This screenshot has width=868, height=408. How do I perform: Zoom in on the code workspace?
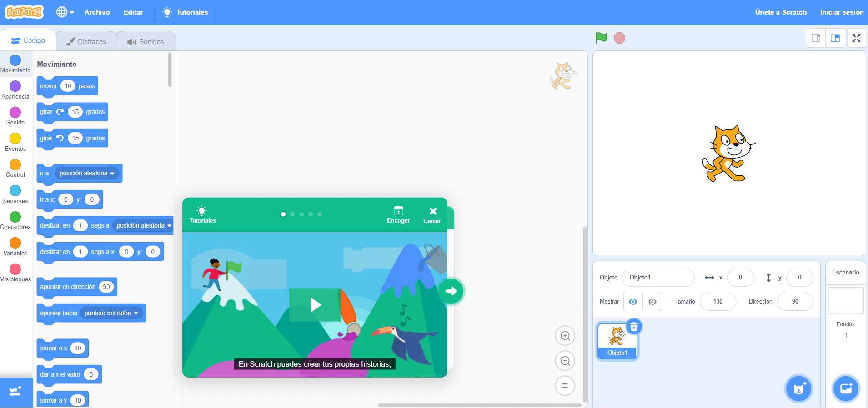[x=565, y=336]
